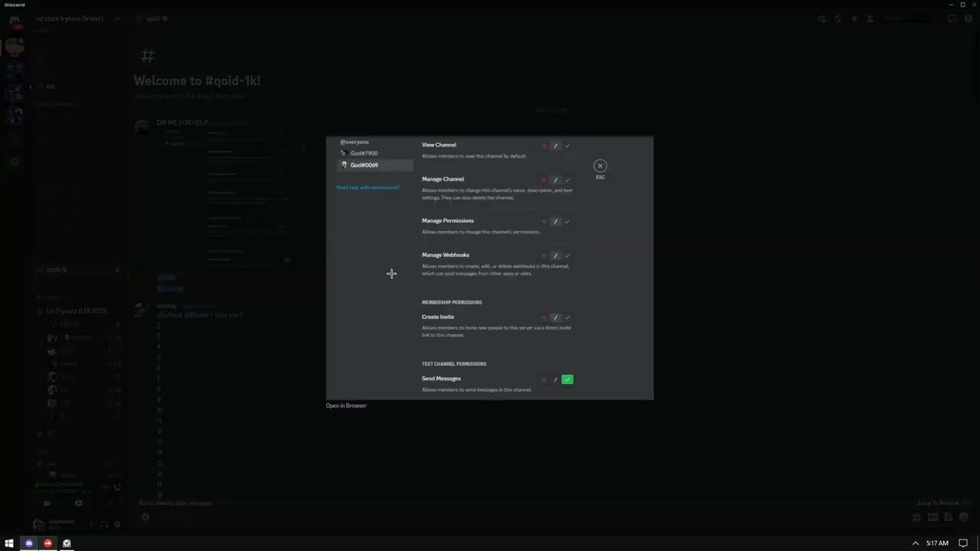
Task: Open User Settings gear icon
Action: click(x=117, y=524)
